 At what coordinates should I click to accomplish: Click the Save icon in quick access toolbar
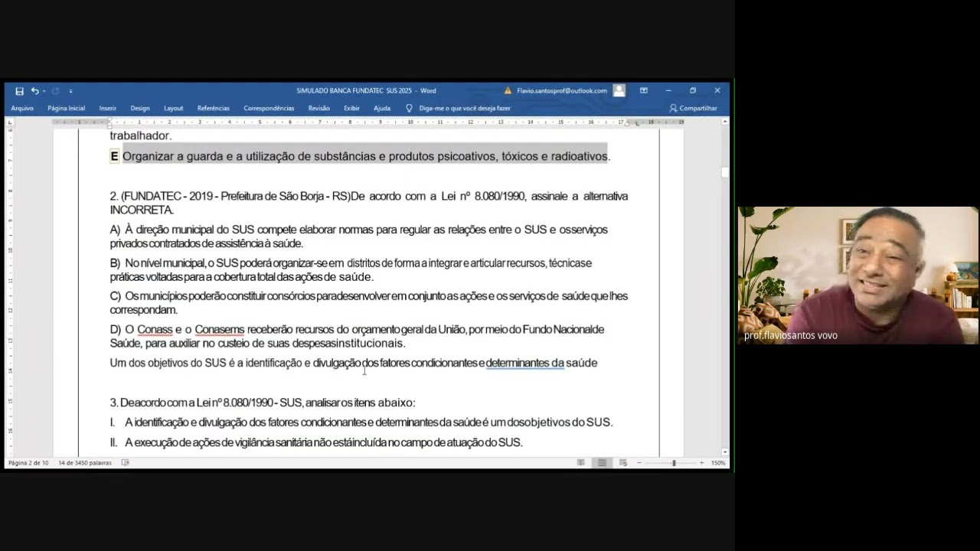19,91
